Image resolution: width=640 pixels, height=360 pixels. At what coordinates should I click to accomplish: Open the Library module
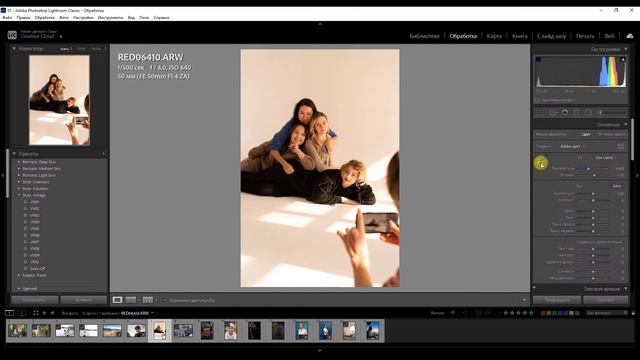(x=424, y=36)
